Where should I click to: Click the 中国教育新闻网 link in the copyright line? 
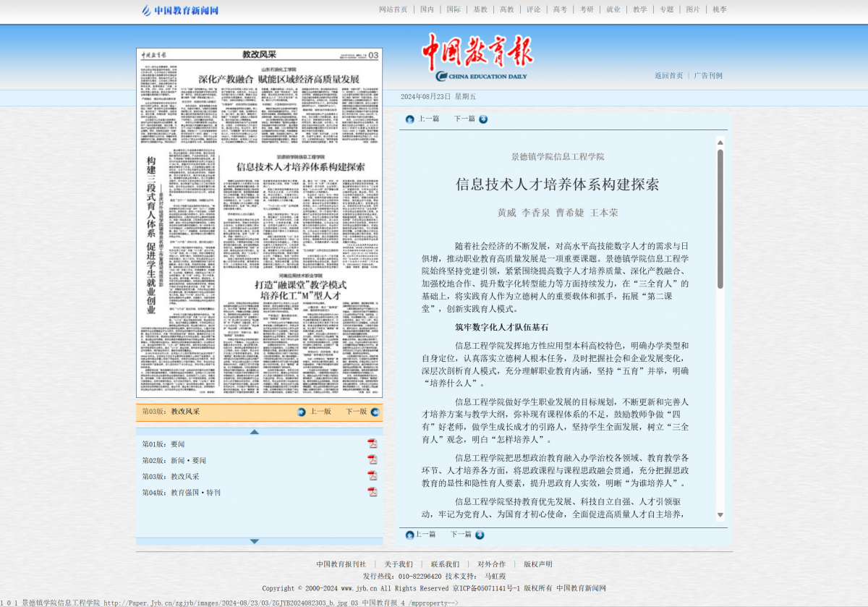[581, 588]
